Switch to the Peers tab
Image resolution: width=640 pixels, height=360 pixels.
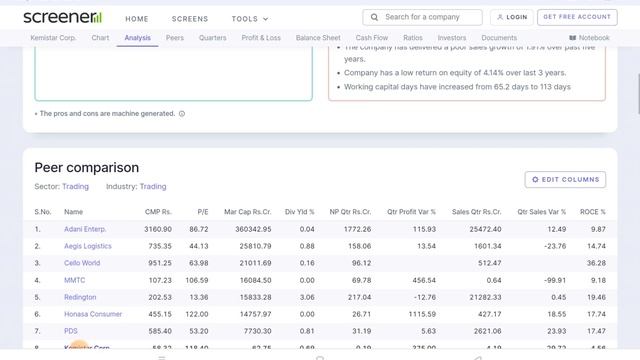tap(175, 38)
